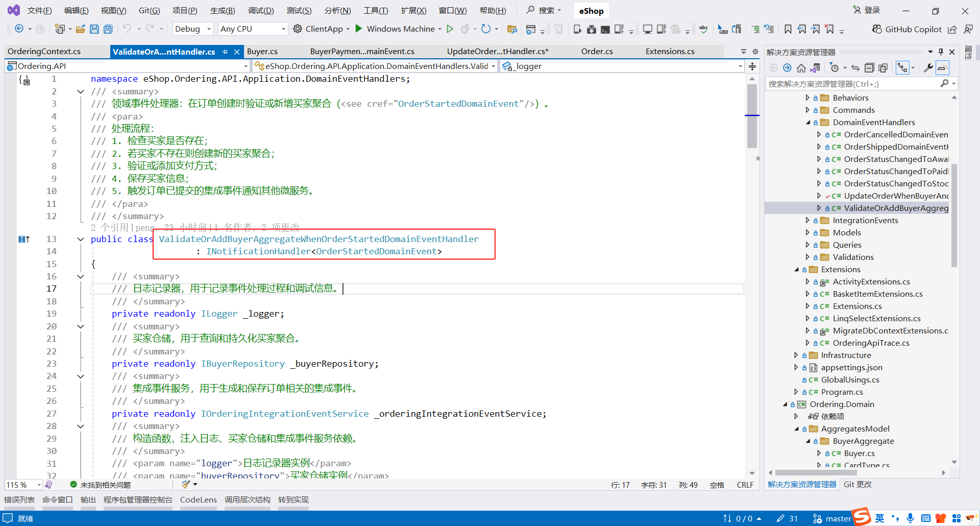Click Collapse All icon in Solution Explorer
Image resolution: width=980 pixels, height=526 pixels.
coord(869,68)
